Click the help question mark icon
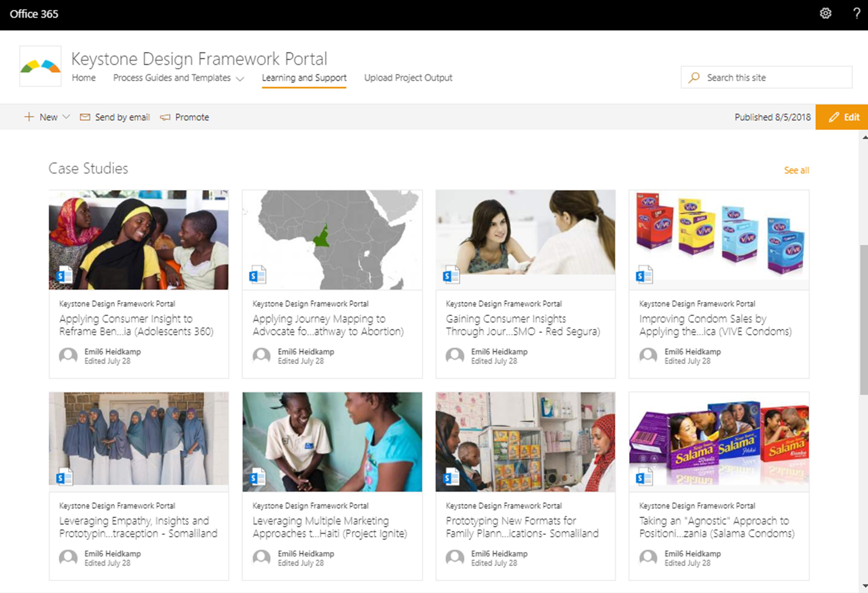Image resolution: width=868 pixels, height=593 pixels. [856, 14]
